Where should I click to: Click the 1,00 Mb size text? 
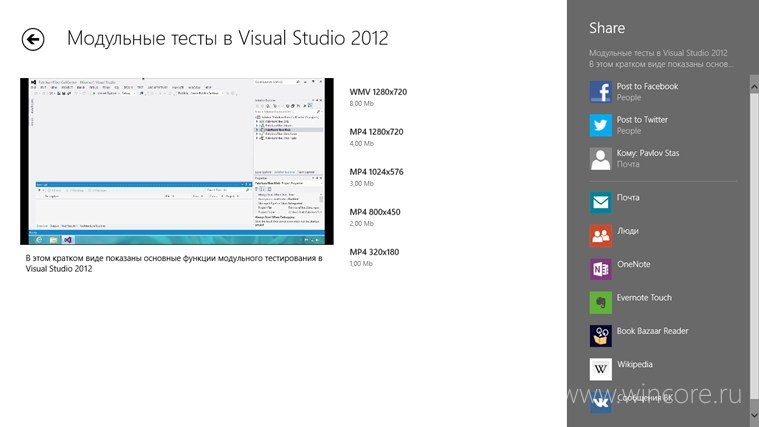tap(361, 264)
